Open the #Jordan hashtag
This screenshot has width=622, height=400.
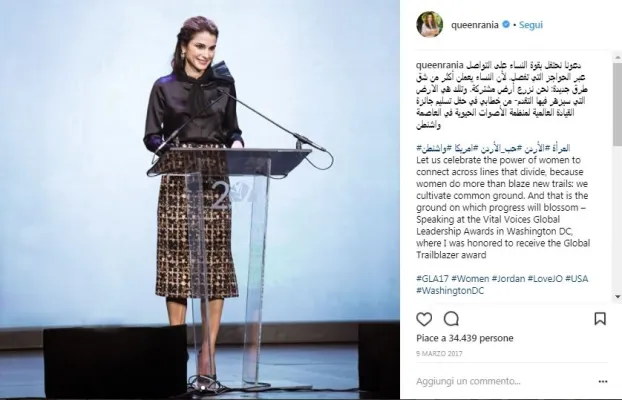pos(508,279)
